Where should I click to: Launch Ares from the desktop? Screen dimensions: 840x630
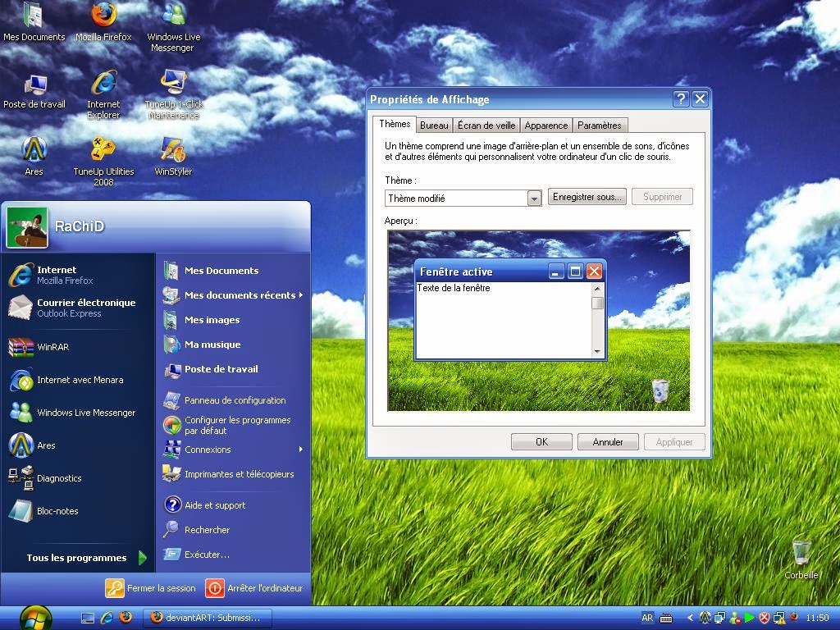click(34, 153)
